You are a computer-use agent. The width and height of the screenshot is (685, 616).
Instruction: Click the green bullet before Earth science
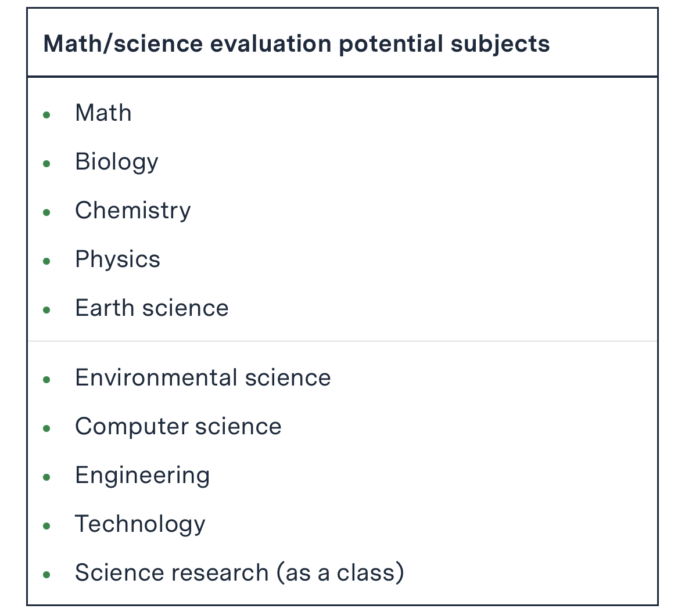(47, 310)
